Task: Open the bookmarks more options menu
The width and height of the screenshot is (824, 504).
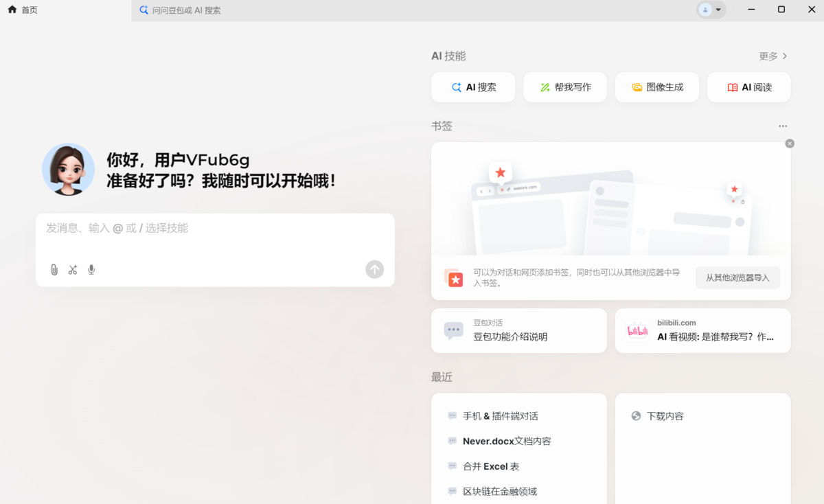Action: [783, 126]
